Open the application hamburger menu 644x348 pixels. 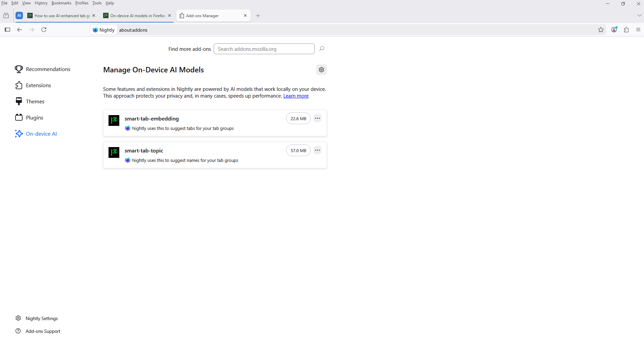click(x=638, y=30)
